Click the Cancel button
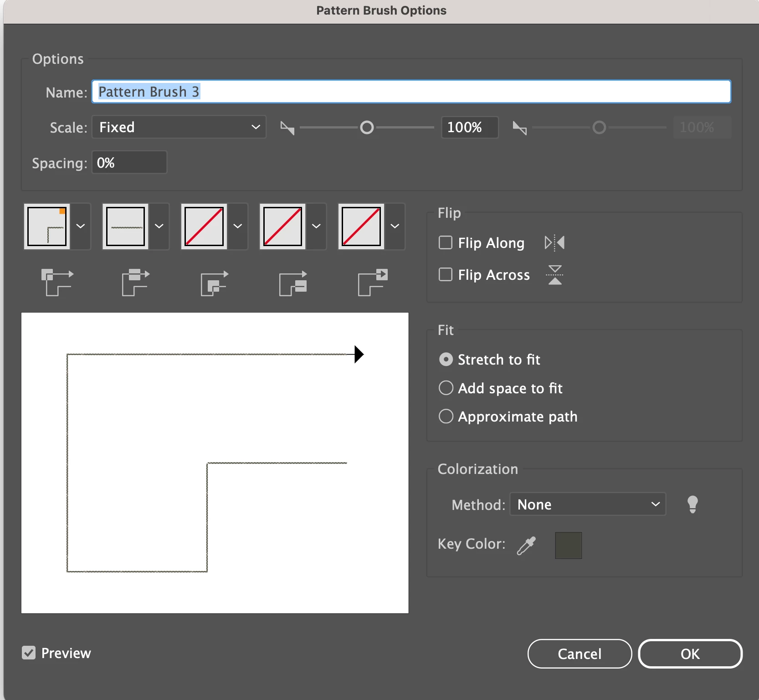 (x=580, y=654)
